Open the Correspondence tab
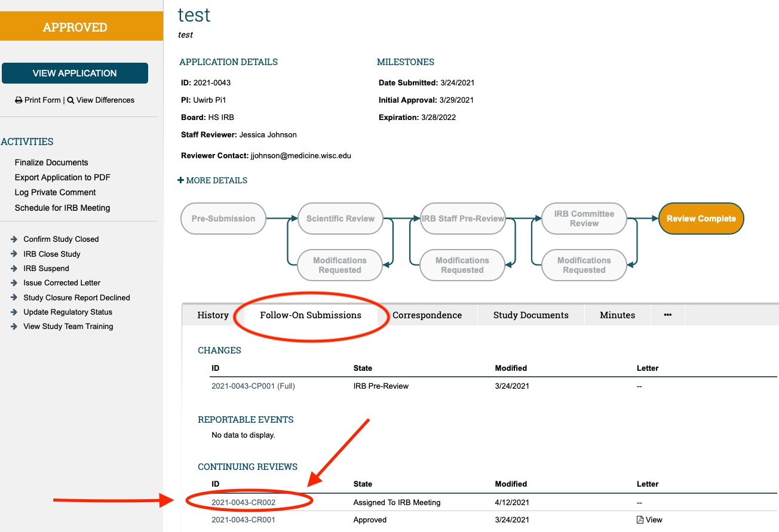This screenshot has width=779, height=532. click(x=428, y=315)
